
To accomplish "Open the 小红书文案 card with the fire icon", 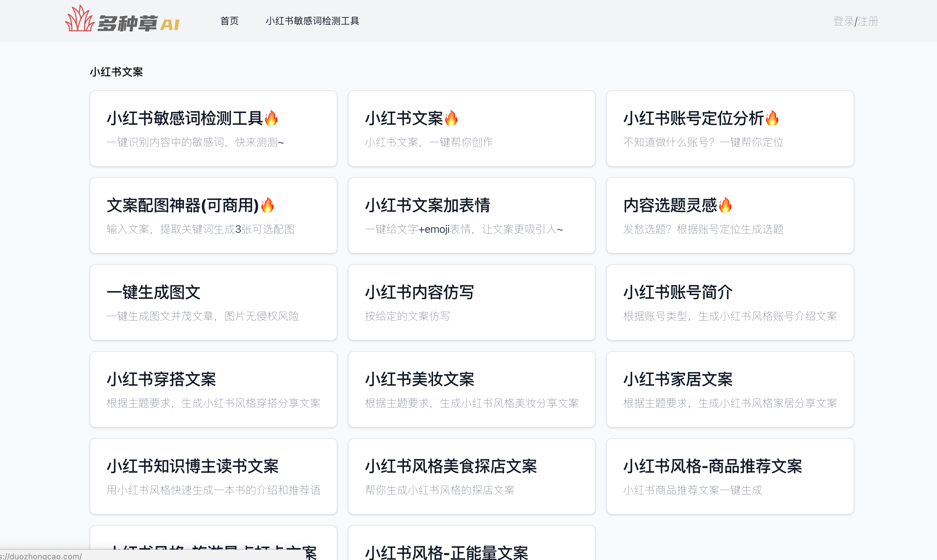I will click(x=472, y=128).
